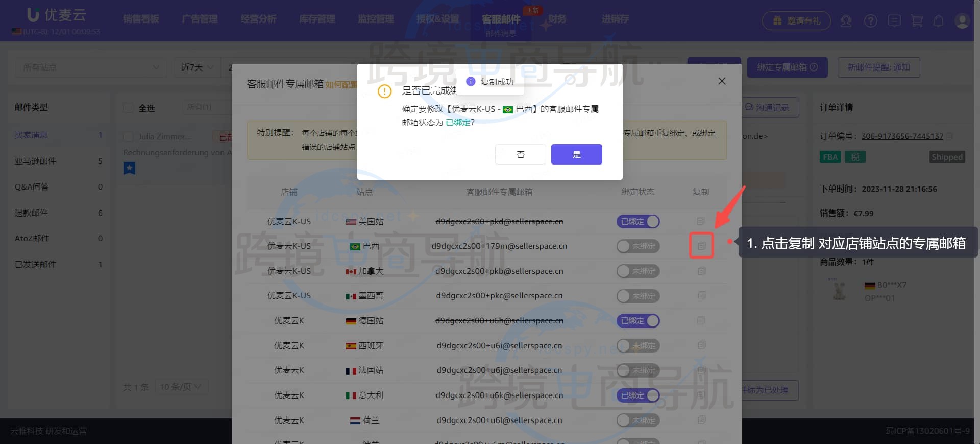This screenshot has width=980, height=444.
Task: Click the product thumbnail in order details
Action: coord(839,290)
